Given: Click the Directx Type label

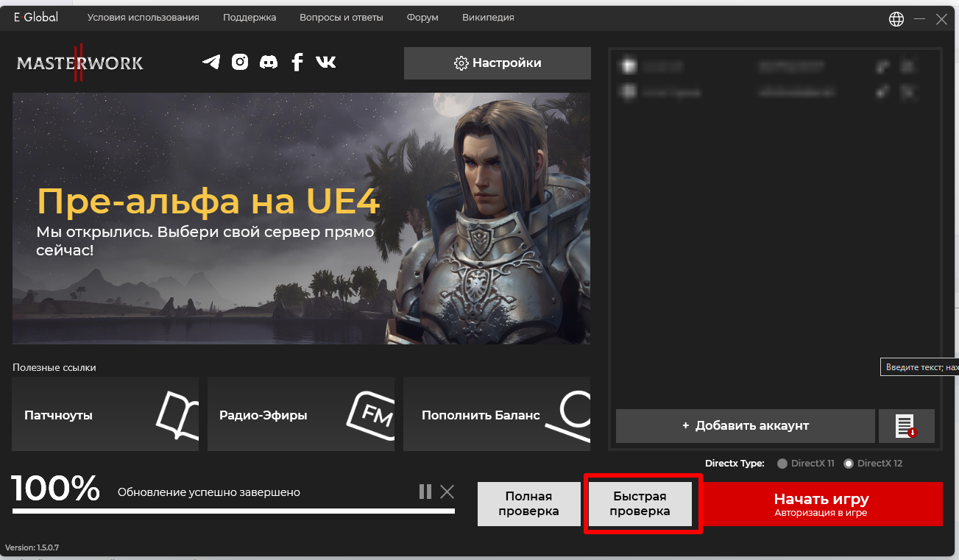Looking at the screenshot, I should coord(735,464).
